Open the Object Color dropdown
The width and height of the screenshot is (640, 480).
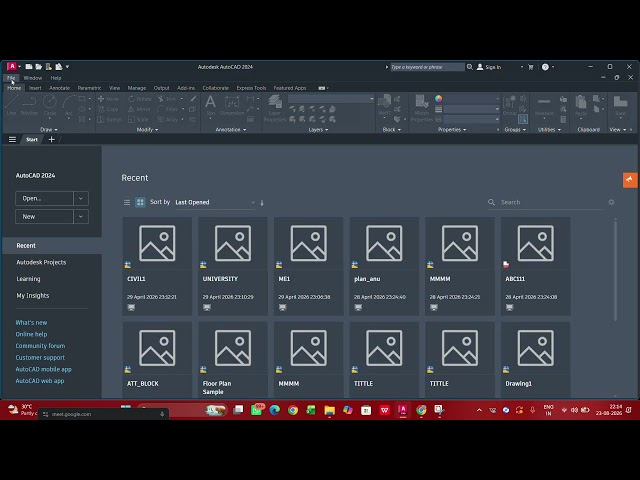tap(471, 99)
